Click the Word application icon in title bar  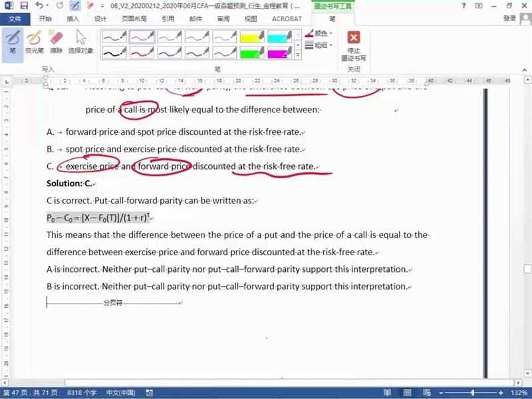pyautogui.click(x=9, y=6)
